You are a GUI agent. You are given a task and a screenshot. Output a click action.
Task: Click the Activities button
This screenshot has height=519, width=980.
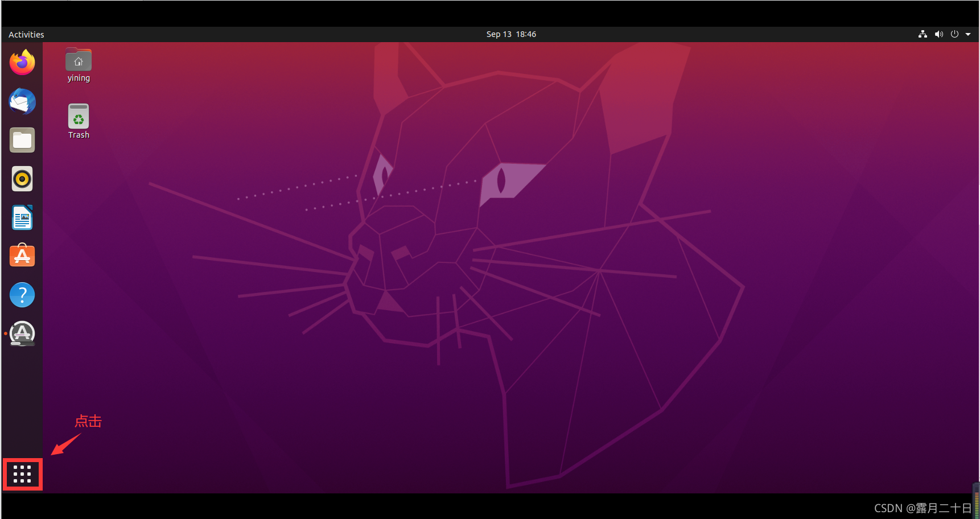[26, 34]
